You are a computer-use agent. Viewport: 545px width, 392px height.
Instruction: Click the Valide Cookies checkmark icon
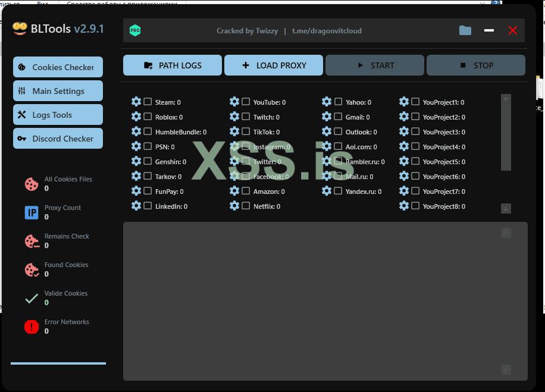click(32, 299)
